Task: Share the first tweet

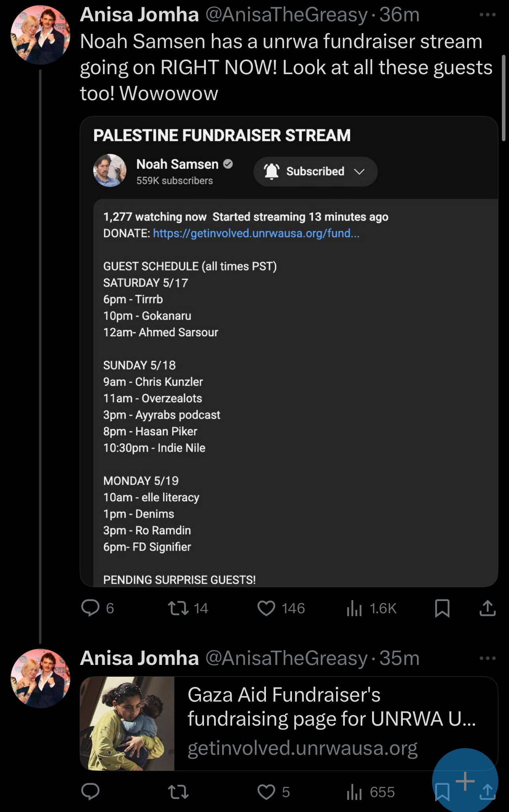Action: pyautogui.click(x=488, y=608)
